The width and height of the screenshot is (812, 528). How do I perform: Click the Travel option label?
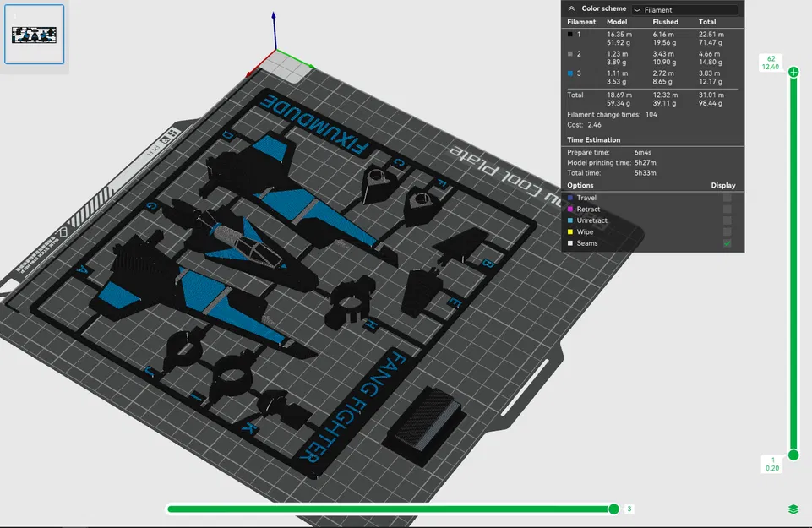coord(586,198)
